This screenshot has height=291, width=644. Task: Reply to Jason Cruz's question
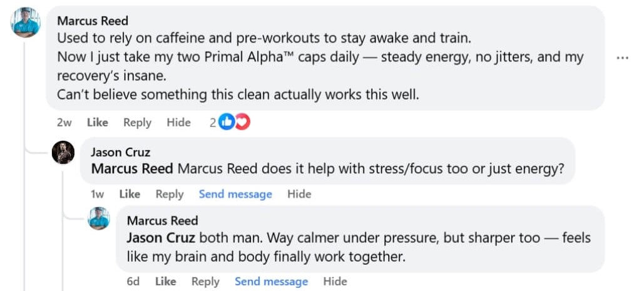click(169, 194)
